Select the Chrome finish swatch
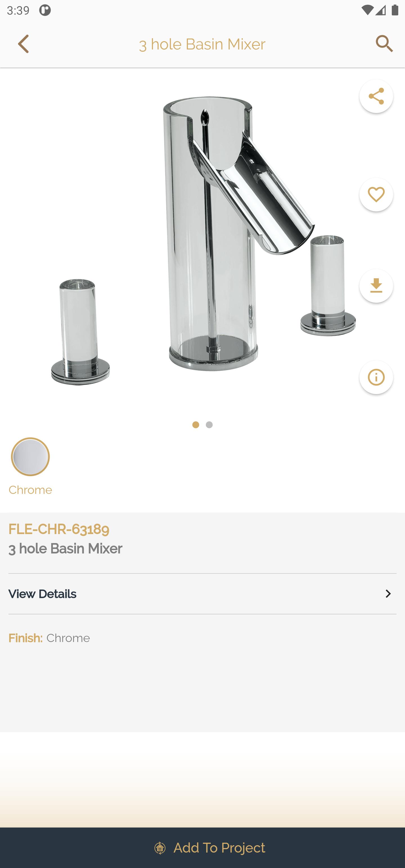The image size is (405, 868). 30,457
